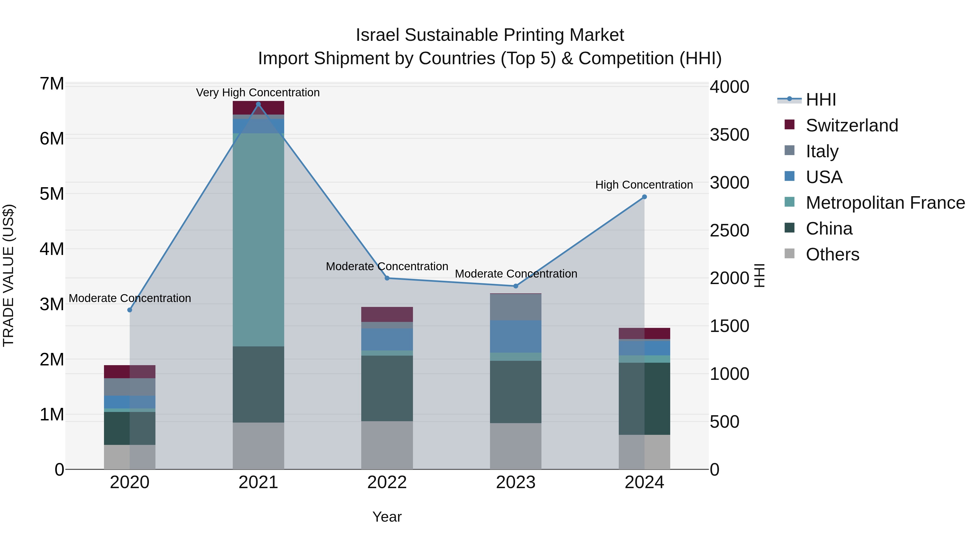Click the 'Year' x-axis title
The height and width of the screenshot is (551, 980).
click(x=387, y=517)
